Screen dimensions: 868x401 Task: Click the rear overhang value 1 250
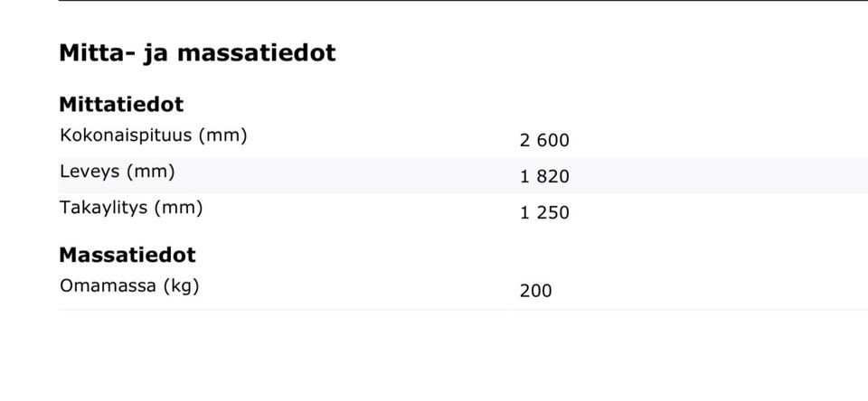pos(544,212)
